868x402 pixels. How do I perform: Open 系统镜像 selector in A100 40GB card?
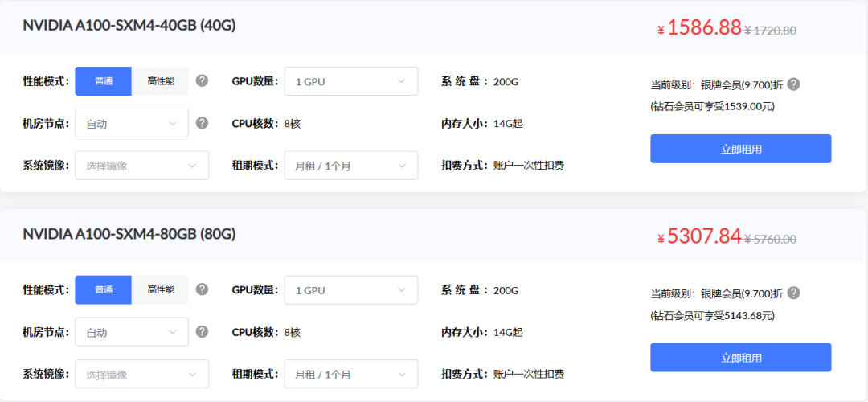coord(142,166)
